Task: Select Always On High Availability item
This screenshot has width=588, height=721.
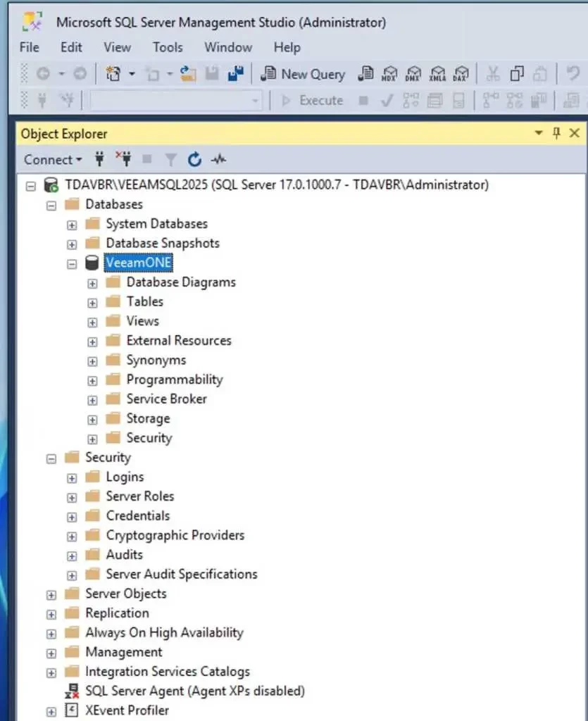Action: coord(164,632)
